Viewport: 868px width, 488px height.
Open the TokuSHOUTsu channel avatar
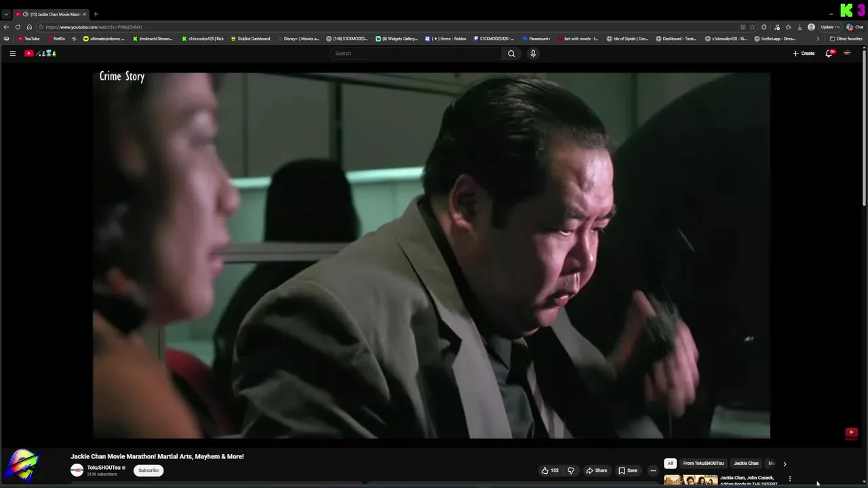click(77, 470)
